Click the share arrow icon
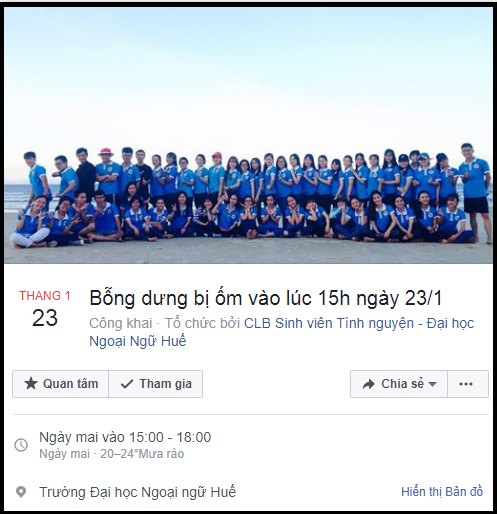The image size is (497, 514). [x=368, y=384]
